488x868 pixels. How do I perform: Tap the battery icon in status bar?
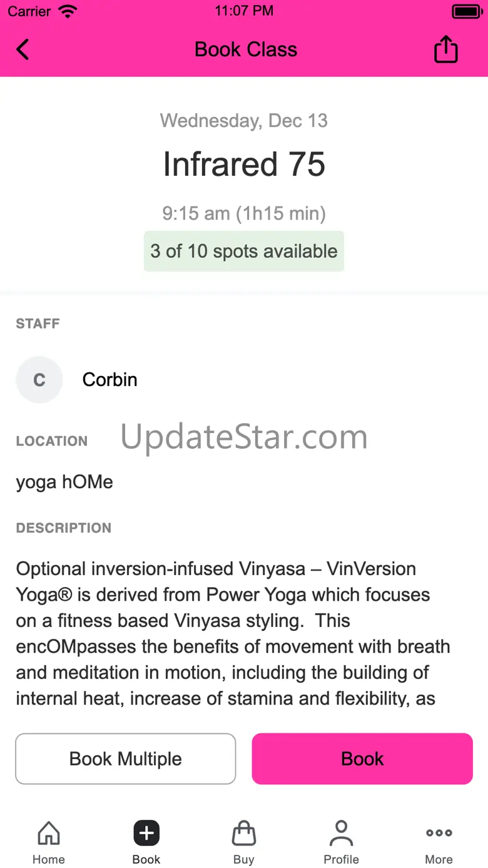coord(465,11)
